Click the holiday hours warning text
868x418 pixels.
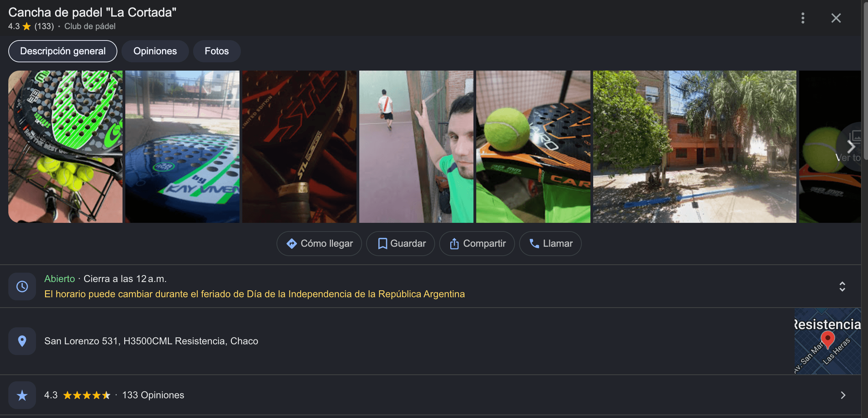(x=254, y=294)
